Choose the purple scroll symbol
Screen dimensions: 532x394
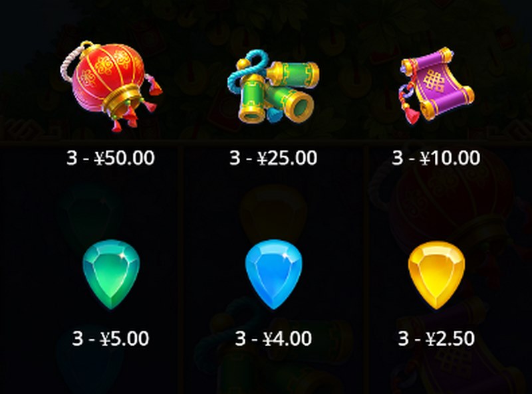coord(436,85)
